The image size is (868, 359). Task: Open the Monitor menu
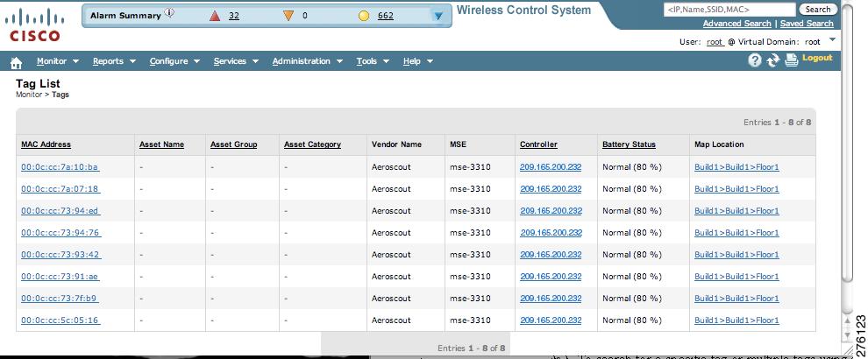point(58,60)
